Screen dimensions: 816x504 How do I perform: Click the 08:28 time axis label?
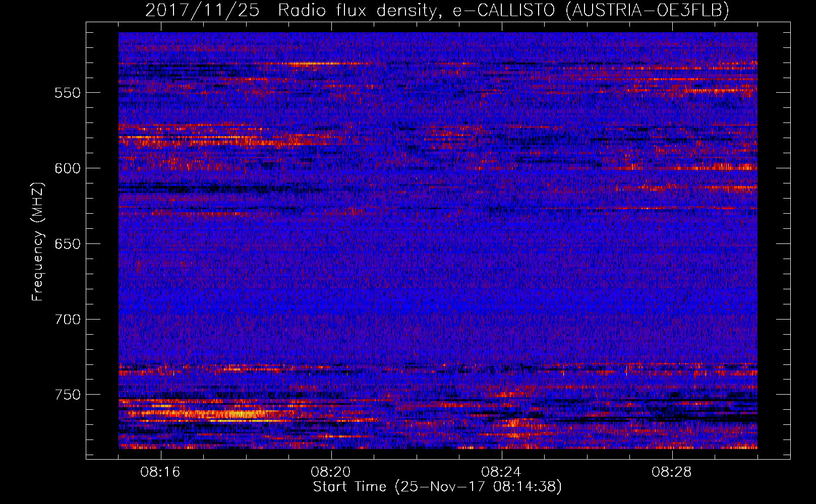click(672, 472)
